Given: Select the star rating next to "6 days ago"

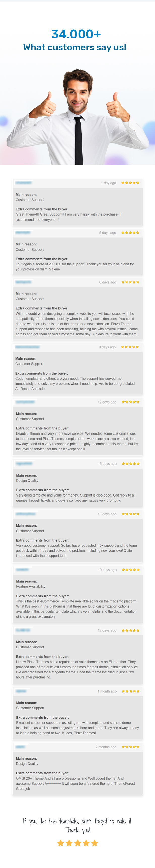Looking at the screenshot, I should [x=130, y=282].
